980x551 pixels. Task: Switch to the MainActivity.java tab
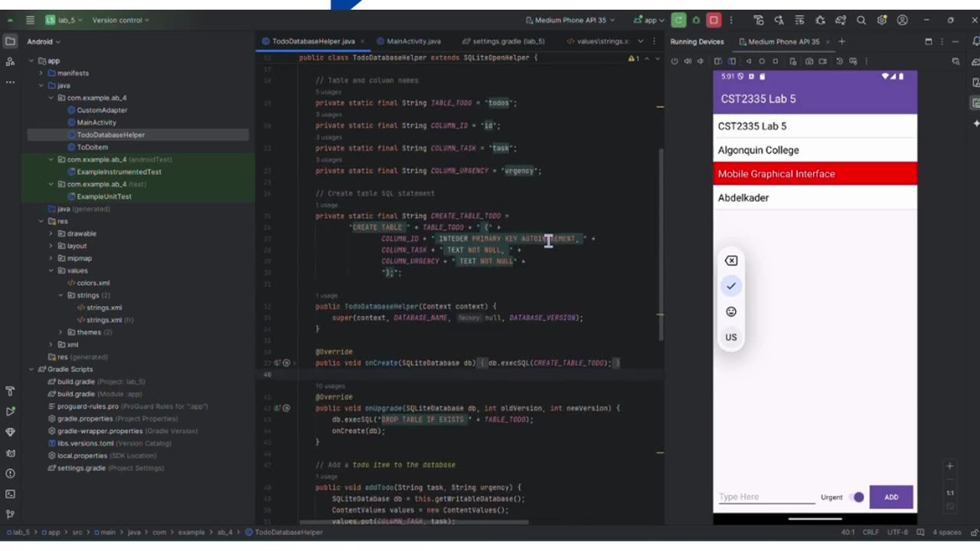(408, 41)
